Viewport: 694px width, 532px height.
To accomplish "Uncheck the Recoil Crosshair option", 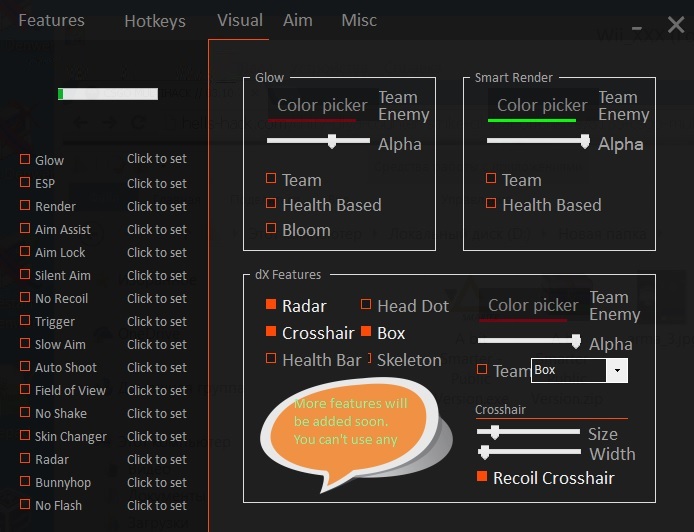I will click(x=482, y=477).
